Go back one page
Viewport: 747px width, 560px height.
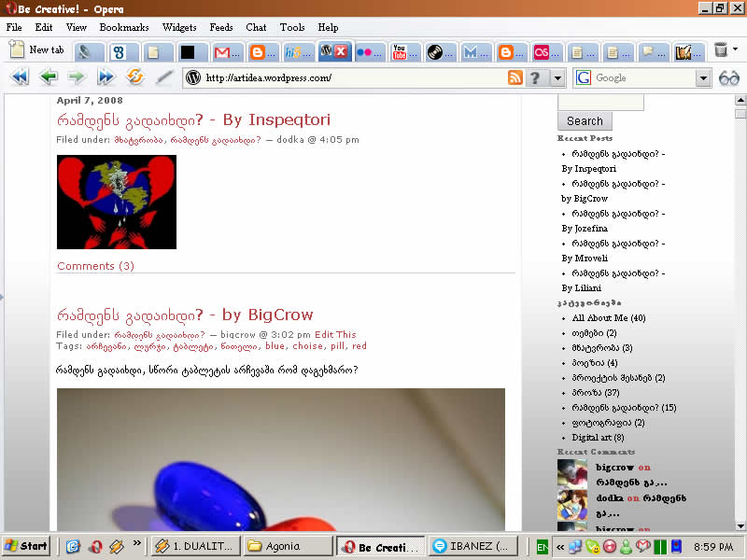tap(49, 77)
